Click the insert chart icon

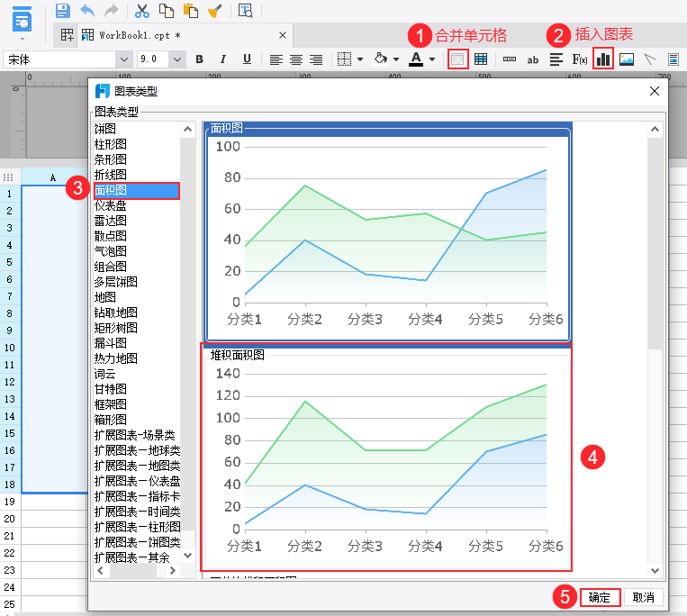[x=603, y=59]
